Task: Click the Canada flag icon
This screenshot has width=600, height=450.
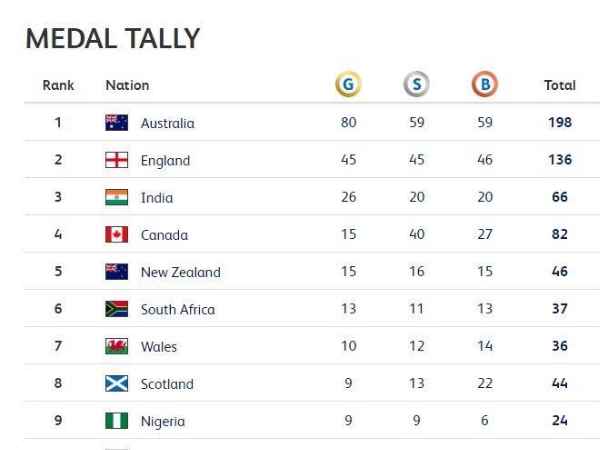Action: point(117,235)
